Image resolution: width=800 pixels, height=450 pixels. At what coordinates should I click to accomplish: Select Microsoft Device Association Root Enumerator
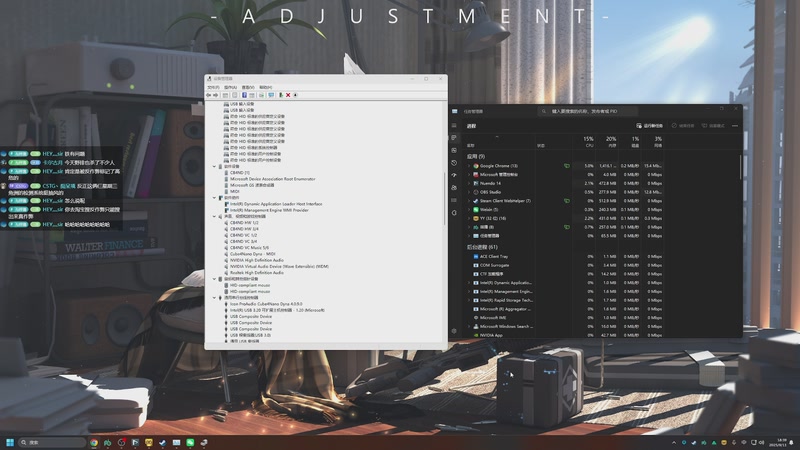click(272, 179)
